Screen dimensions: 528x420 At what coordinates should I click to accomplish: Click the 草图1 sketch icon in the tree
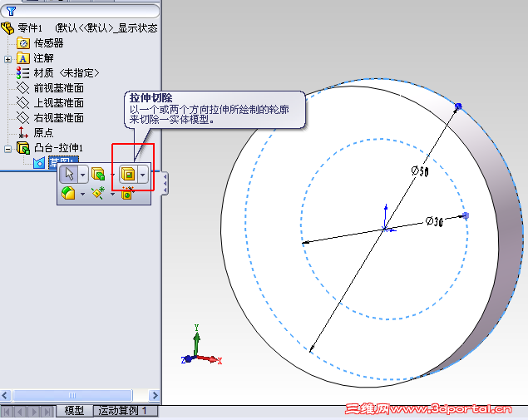tap(39, 163)
